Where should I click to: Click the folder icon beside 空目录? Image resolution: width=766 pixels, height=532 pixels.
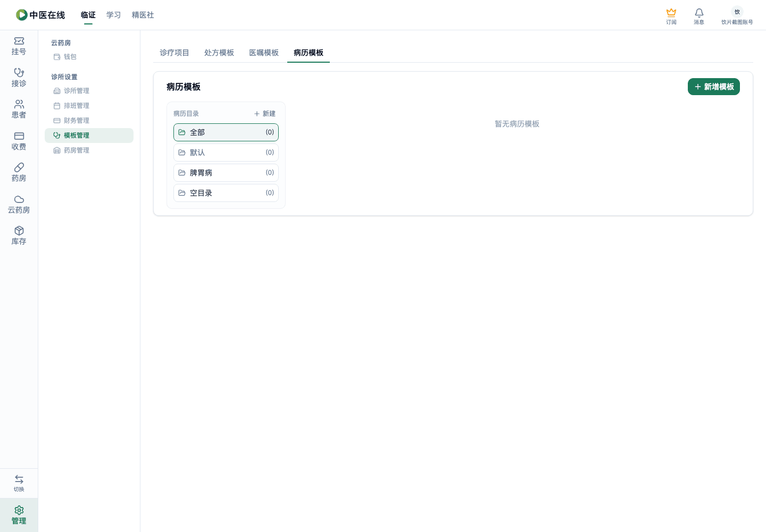tap(182, 193)
